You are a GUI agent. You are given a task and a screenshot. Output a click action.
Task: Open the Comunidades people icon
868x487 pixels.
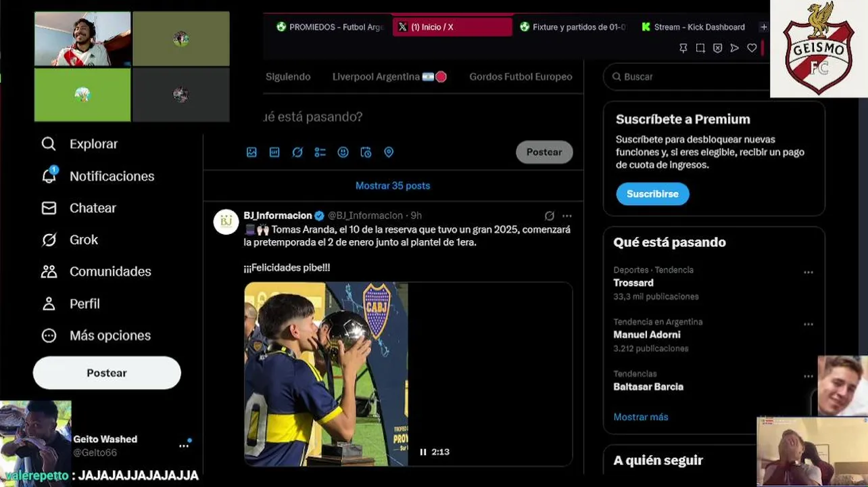tap(49, 271)
